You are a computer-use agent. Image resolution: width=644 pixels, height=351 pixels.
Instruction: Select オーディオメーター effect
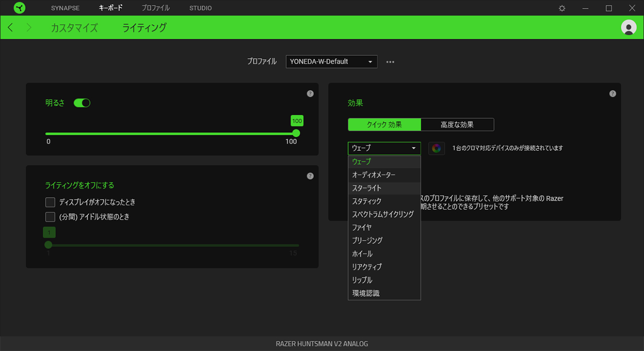[384, 175]
